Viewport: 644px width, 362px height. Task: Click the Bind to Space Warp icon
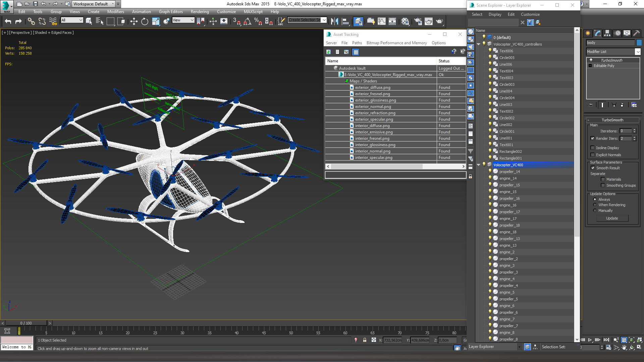pos(53,21)
